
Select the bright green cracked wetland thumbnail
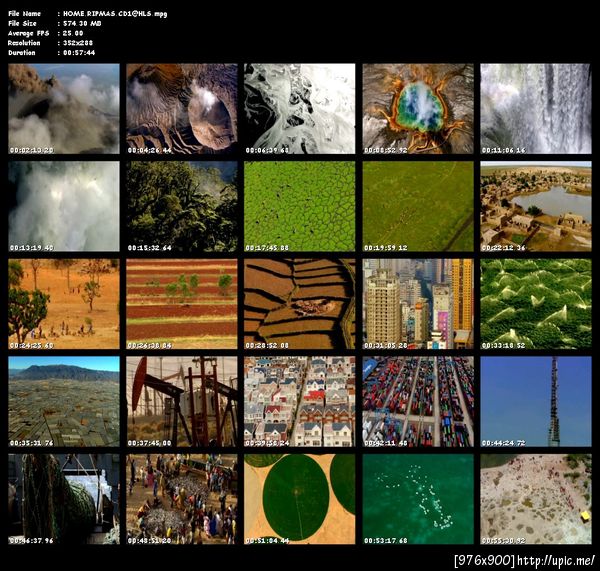point(300,206)
